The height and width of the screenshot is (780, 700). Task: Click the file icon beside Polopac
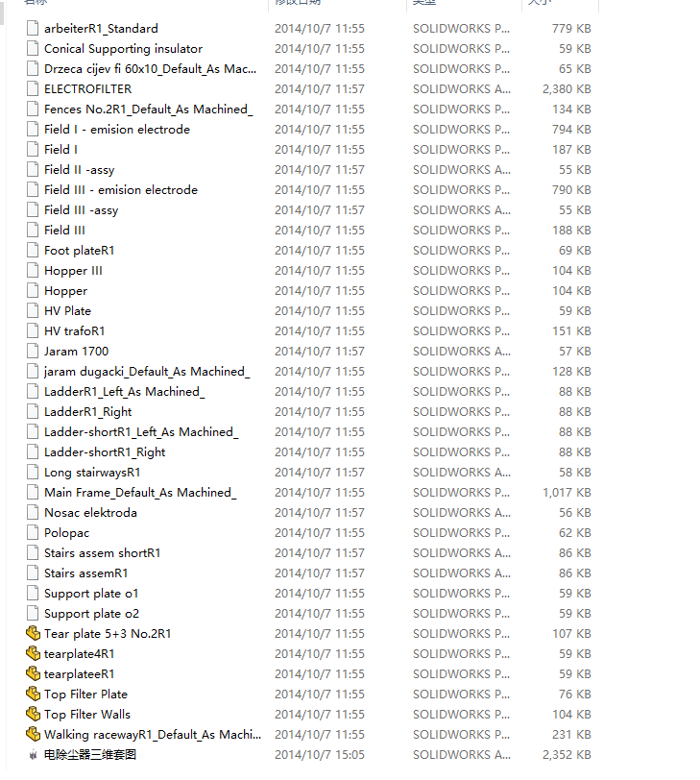(x=33, y=533)
